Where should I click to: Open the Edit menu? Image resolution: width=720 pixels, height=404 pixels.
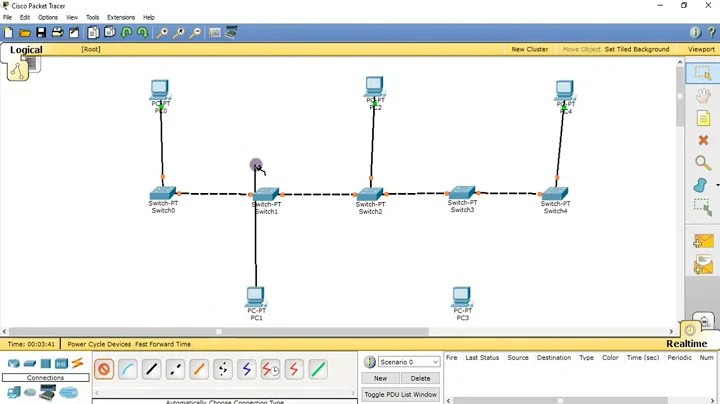pyautogui.click(x=25, y=17)
